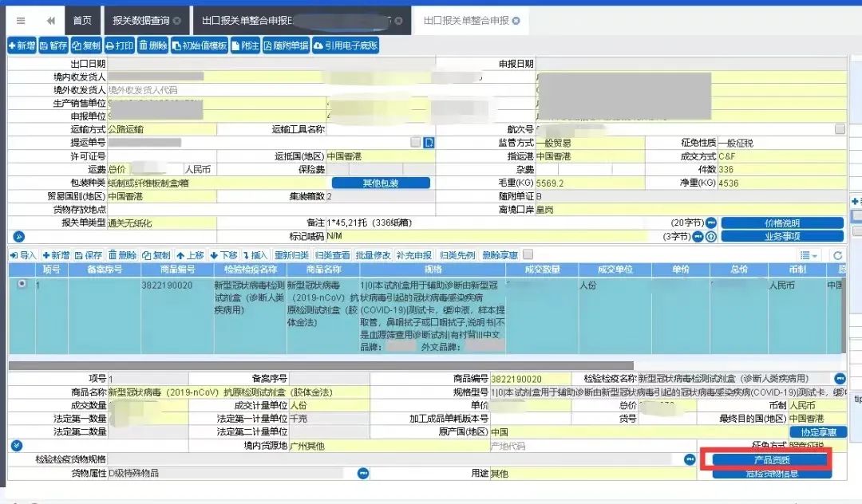Click the 产品资质 button
Screen dimensions: 862x504
point(772,460)
